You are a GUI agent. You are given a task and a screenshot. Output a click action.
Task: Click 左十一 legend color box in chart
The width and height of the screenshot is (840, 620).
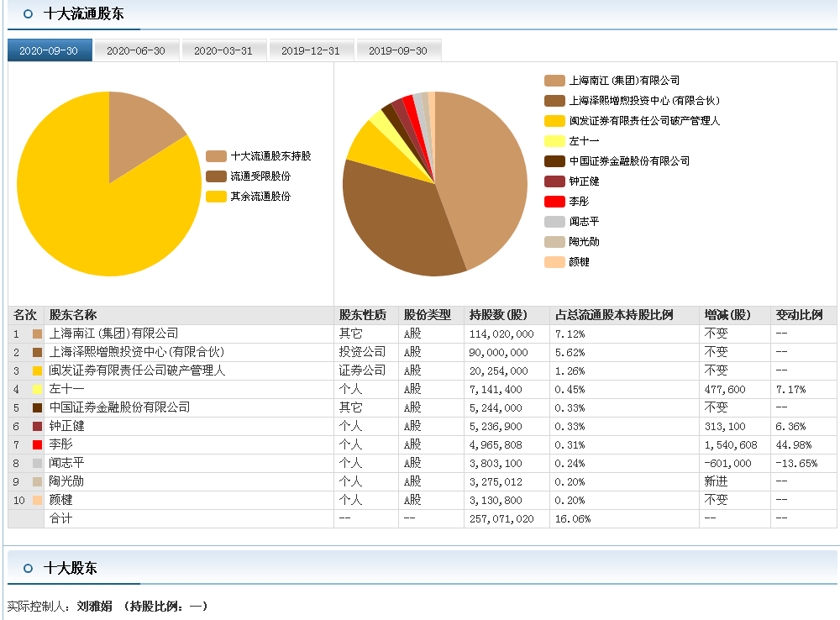554,141
